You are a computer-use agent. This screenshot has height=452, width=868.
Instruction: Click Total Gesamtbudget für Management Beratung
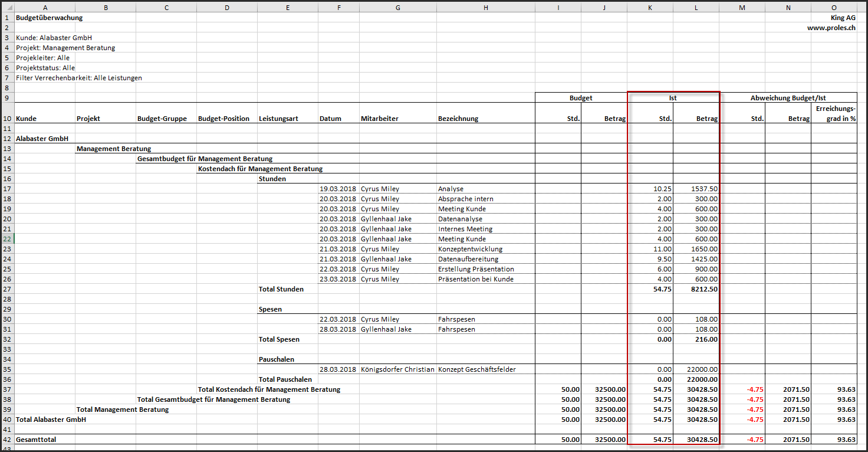(x=213, y=399)
